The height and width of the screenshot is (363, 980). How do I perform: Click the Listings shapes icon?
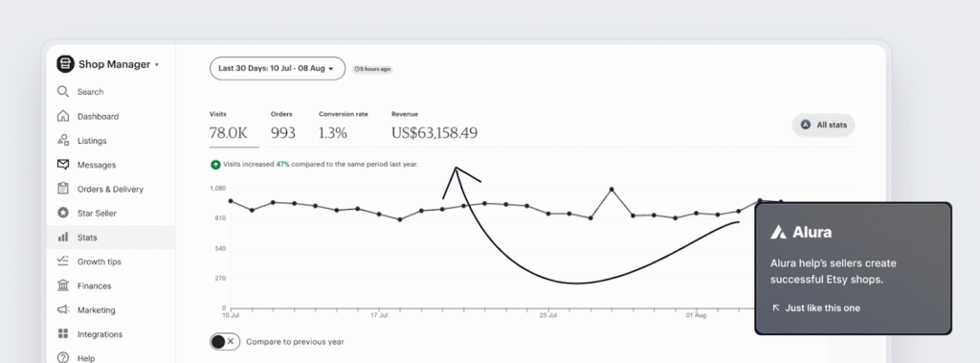(x=63, y=140)
